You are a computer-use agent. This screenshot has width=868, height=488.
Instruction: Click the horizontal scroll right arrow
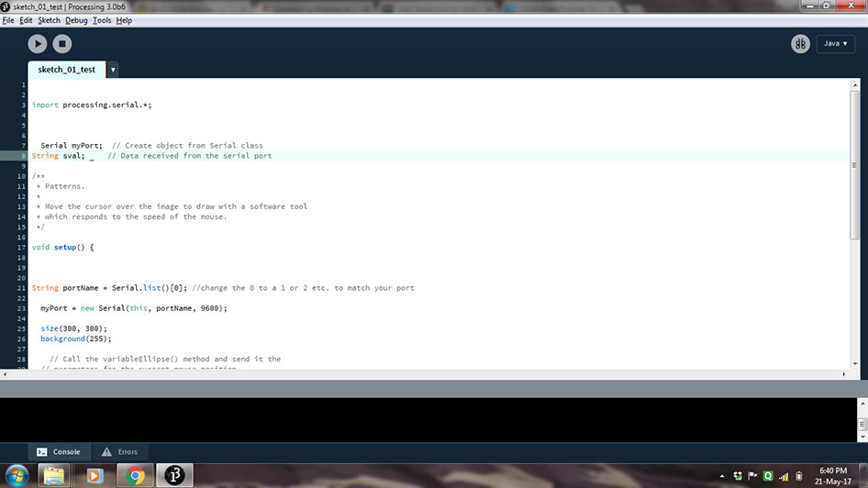[844, 374]
